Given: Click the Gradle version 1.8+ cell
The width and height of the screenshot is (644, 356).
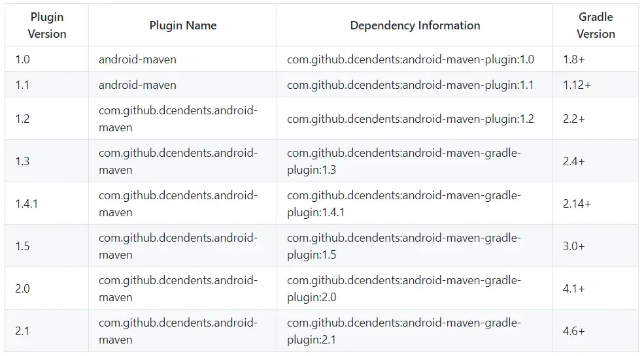Looking at the screenshot, I should click(x=574, y=59).
